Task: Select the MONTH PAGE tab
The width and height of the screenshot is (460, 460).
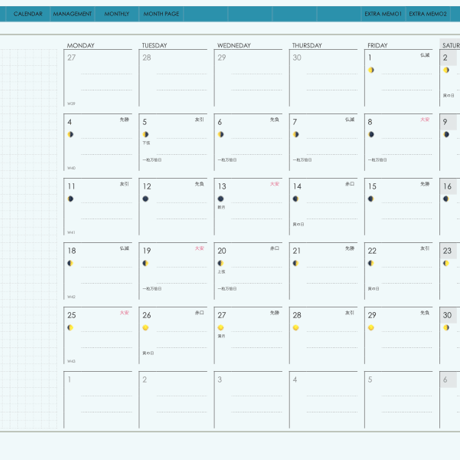Action: (x=161, y=14)
